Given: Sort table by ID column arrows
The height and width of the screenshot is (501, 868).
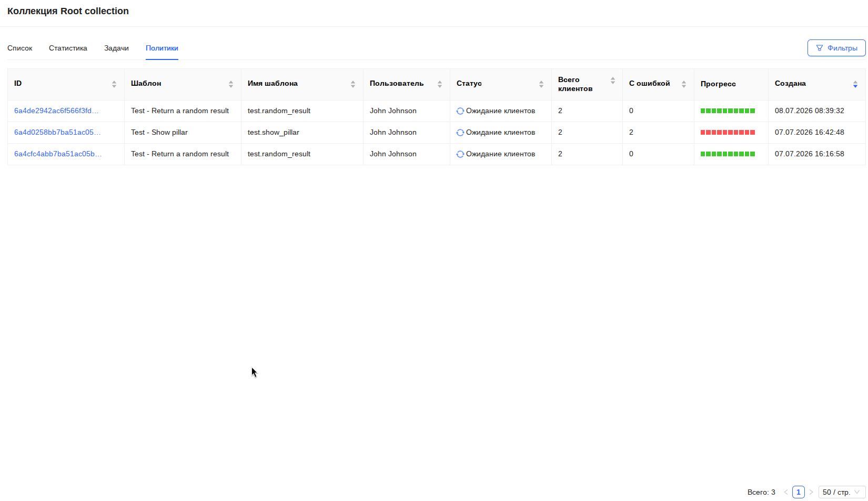Looking at the screenshot, I should tap(114, 84).
